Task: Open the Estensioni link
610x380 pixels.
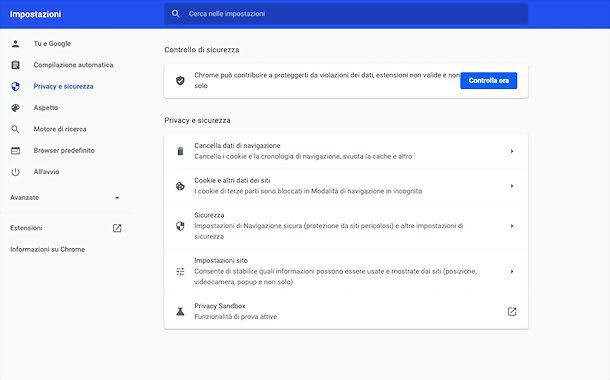Action: coord(26,228)
